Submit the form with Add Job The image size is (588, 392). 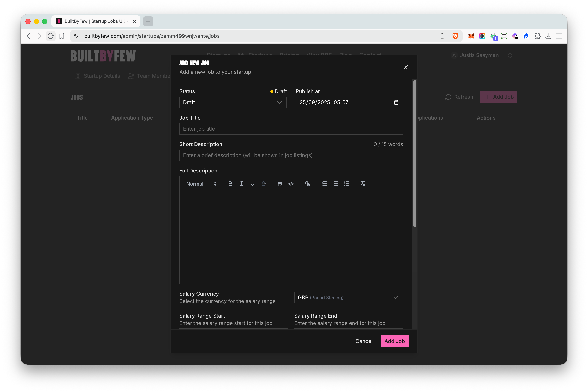(x=395, y=341)
